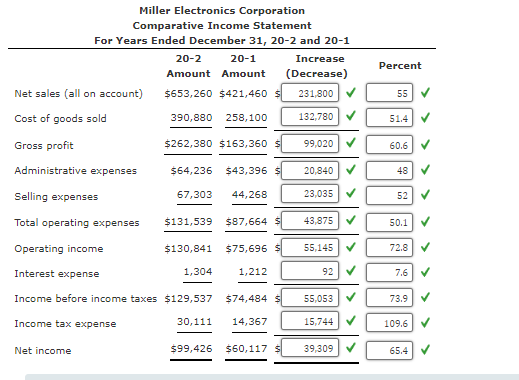Click checkmark beside Total operating expenses 43,875
Viewport: 519px width, 380px height.
pyautogui.click(x=351, y=220)
